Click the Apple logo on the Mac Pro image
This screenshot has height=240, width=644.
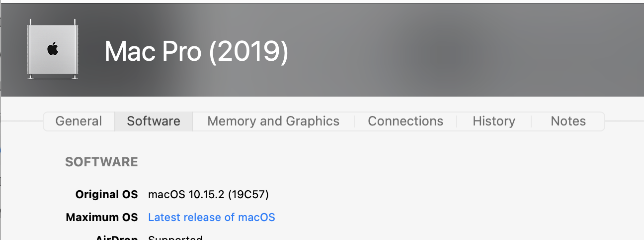coord(53,49)
